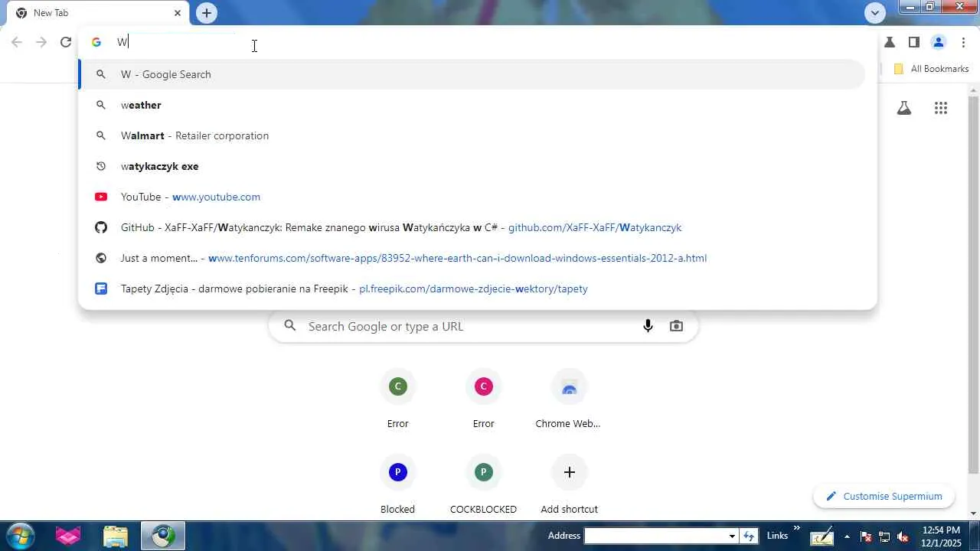Expand the taskbar Address dropdown arrow
Viewport: 980px width, 551px height.
click(732, 536)
